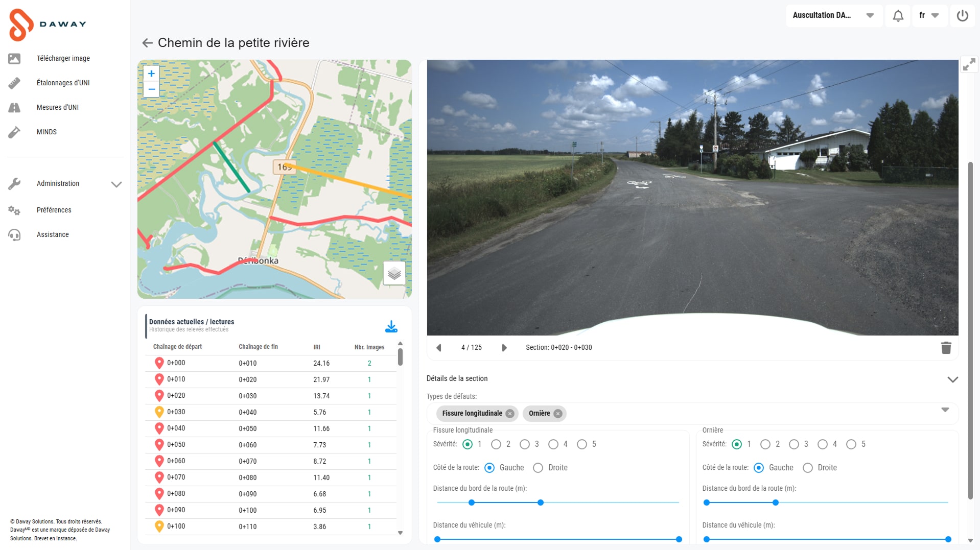Remove the Ornière defect type chip
The width and height of the screenshot is (980, 550).
pos(558,414)
